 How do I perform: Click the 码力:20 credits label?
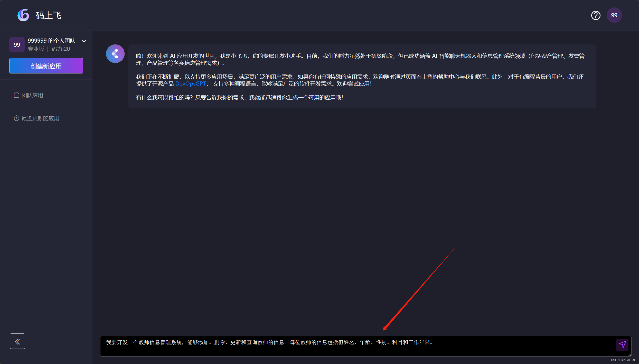coord(61,49)
